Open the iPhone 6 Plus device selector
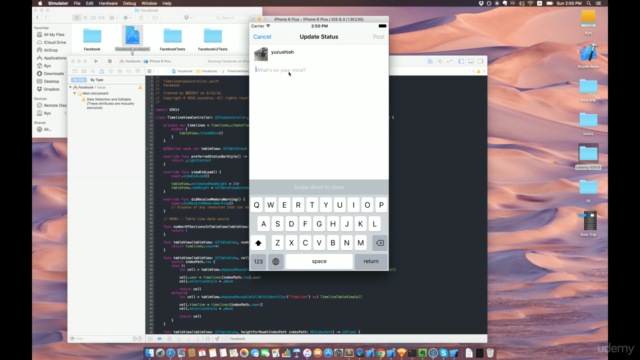Screen dimensions: 640x360 point(158,61)
